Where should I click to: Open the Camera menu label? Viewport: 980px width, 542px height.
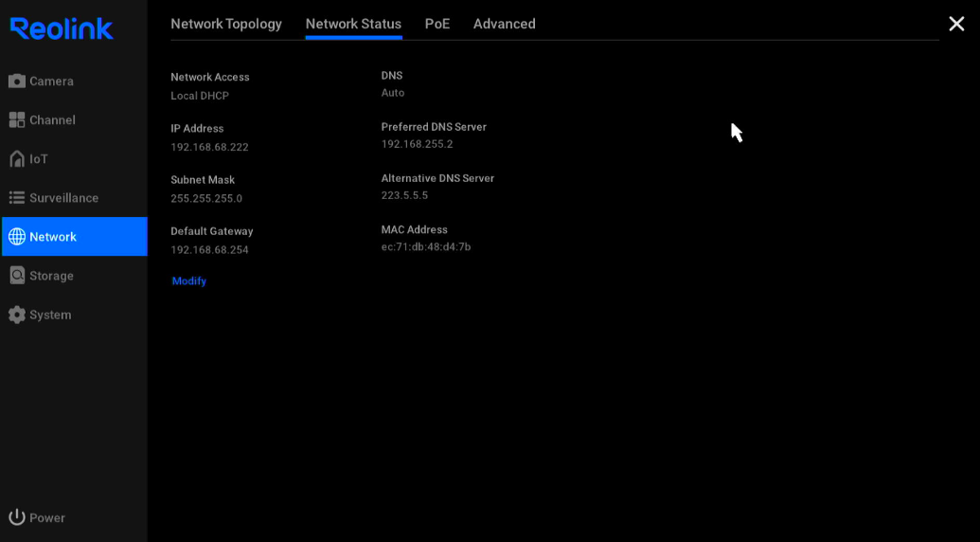tap(51, 81)
